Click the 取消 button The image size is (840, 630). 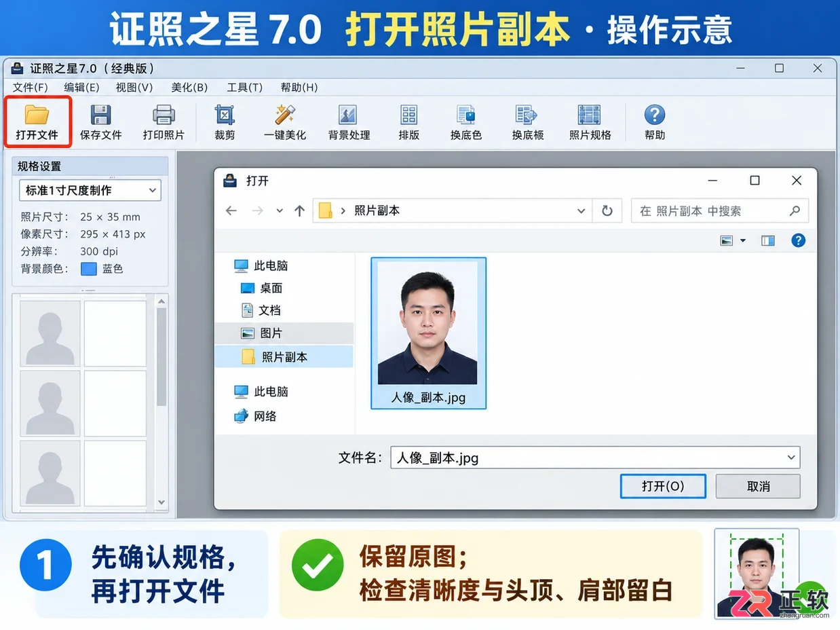click(x=758, y=487)
